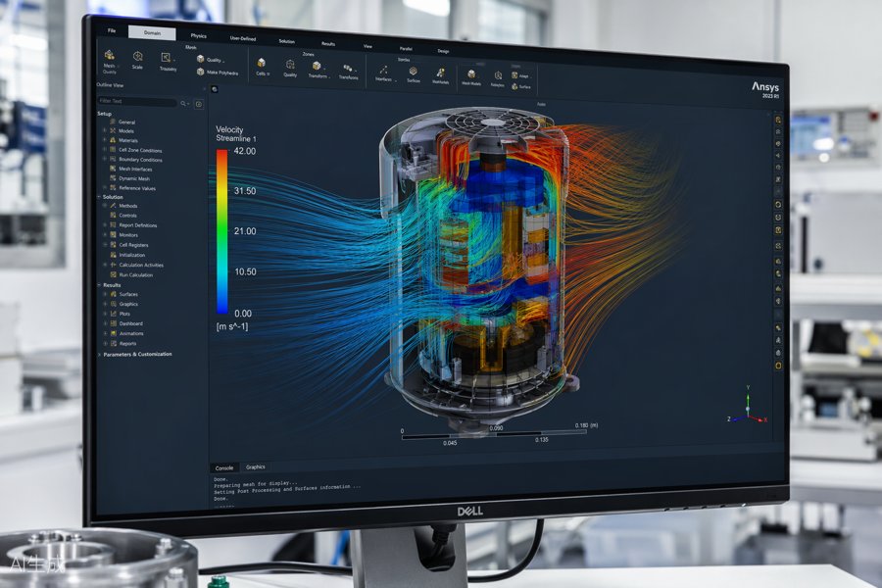Expand the Cell Zone Conditions node

coord(105,150)
